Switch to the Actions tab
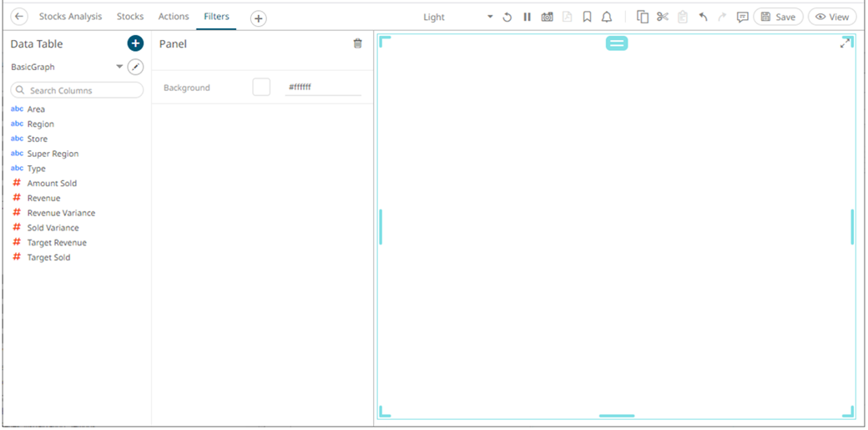Viewport: 868px width, 430px height. pos(174,17)
